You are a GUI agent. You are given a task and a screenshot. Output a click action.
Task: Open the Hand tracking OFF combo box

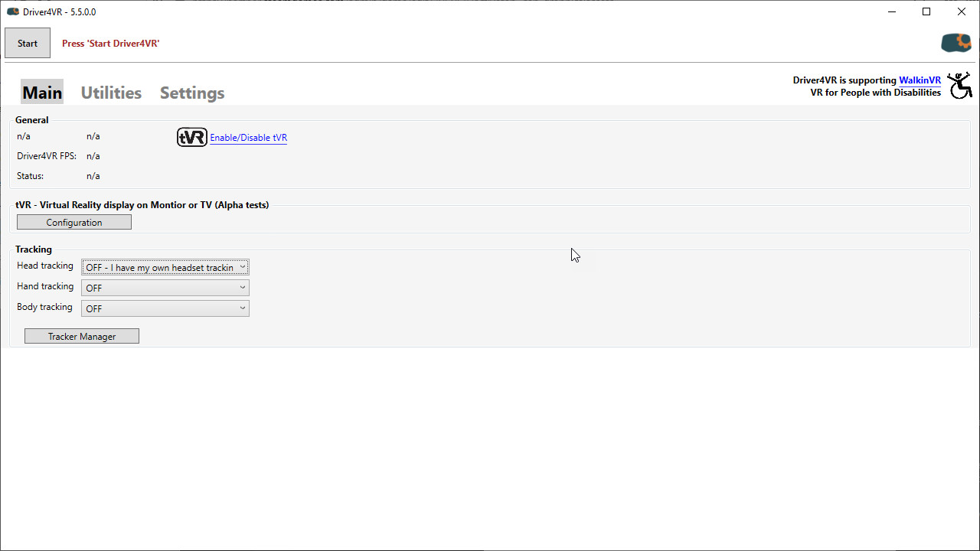[161, 288]
